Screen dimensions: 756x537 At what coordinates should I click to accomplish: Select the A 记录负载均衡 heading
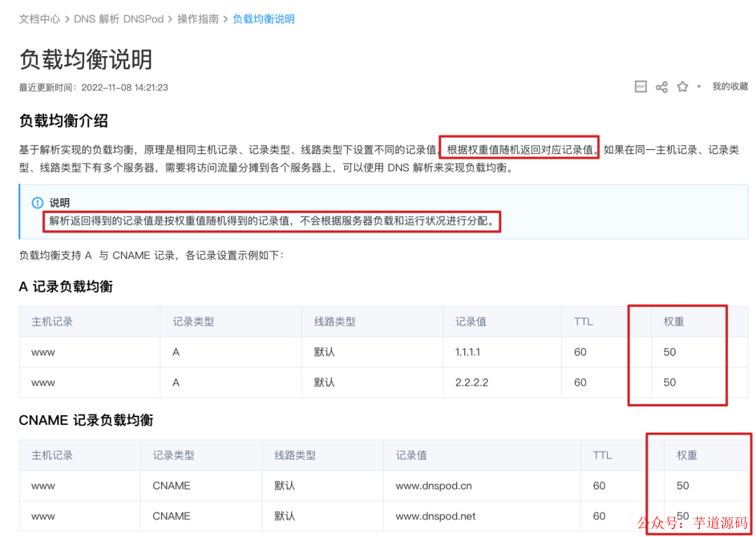(66, 287)
